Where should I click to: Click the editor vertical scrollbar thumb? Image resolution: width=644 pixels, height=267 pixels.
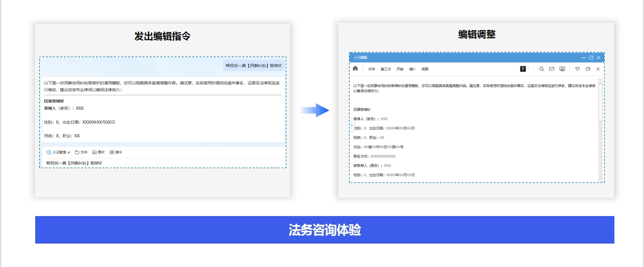(x=601, y=102)
